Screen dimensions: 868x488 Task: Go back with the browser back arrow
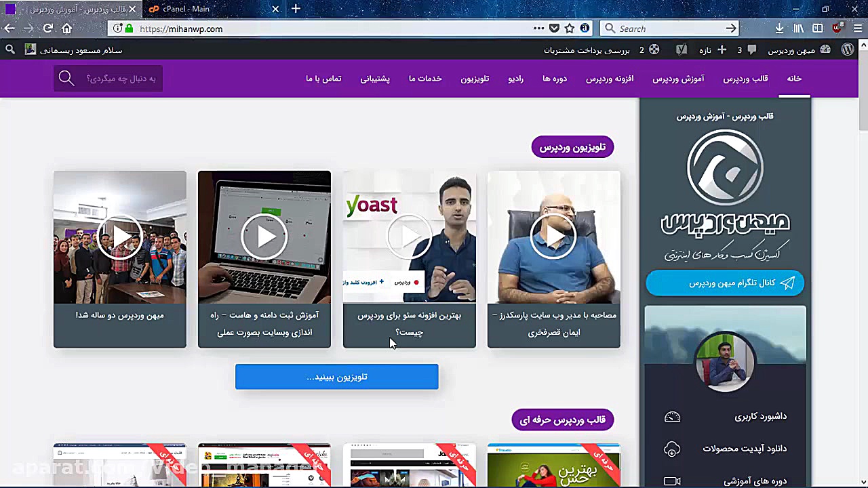pos(9,28)
